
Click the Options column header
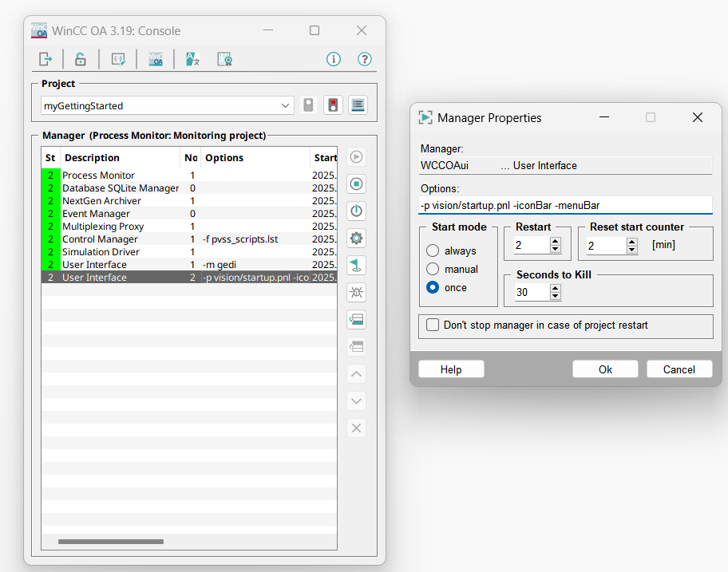click(255, 158)
